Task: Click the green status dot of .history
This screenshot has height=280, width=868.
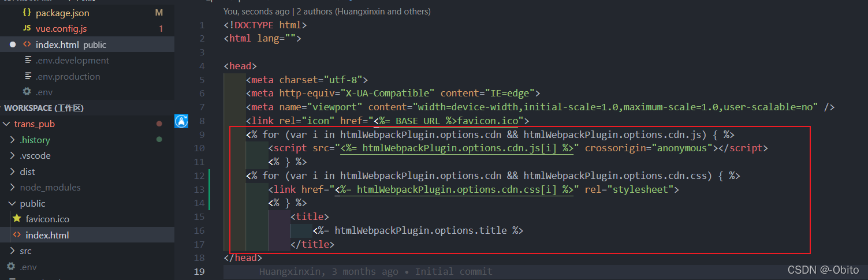Action: (x=159, y=140)
